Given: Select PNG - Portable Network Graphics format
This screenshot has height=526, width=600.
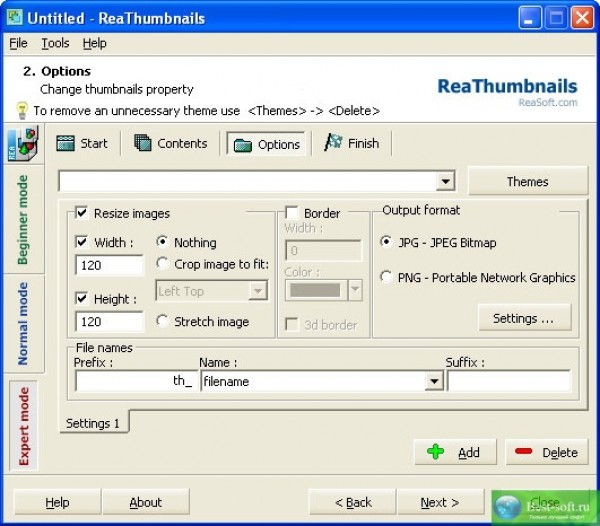Looking at the screenshot, I should (386, 277).
